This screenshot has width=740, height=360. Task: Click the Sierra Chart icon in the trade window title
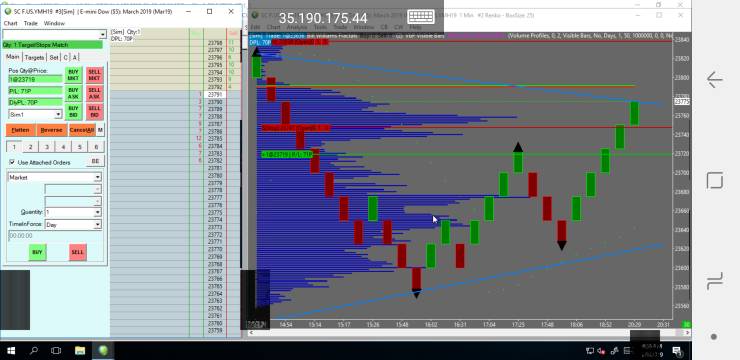click(8, 11)
